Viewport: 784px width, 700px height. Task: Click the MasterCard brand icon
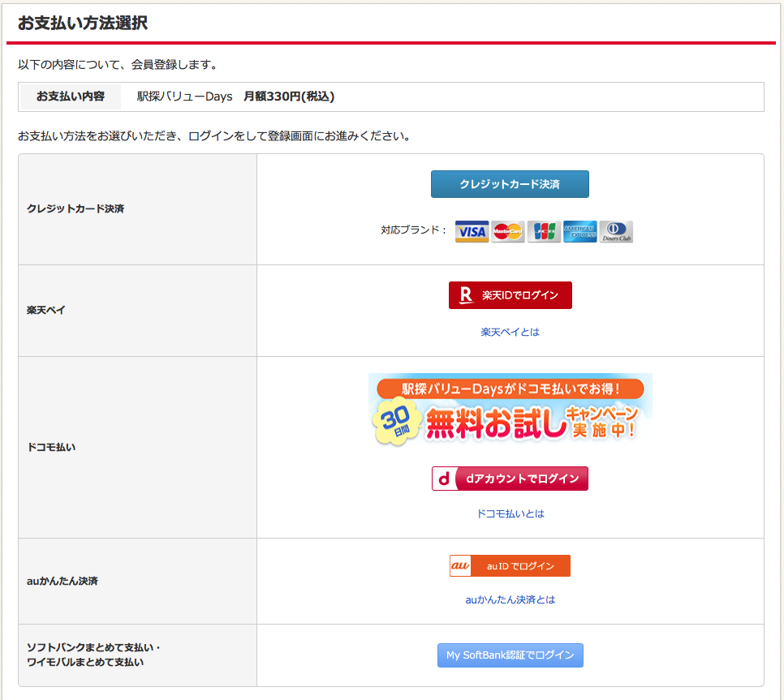507,231
